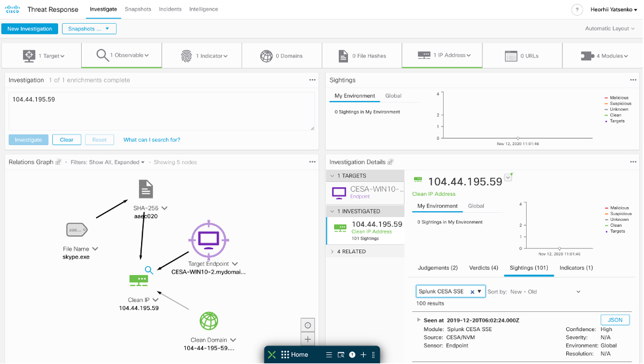Click the investigation observable text field
The height and width of the screenshot is (364, 644).
161,111
